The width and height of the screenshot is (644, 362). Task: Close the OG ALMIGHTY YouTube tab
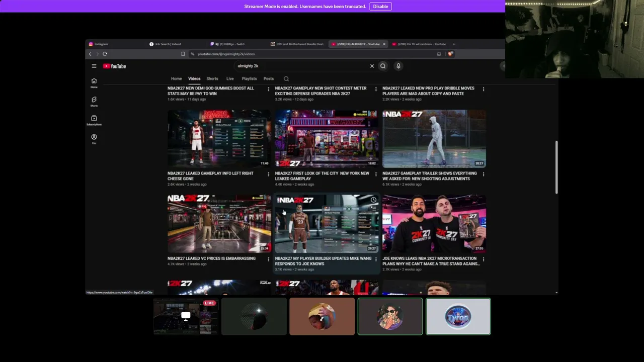click(384, 44)
